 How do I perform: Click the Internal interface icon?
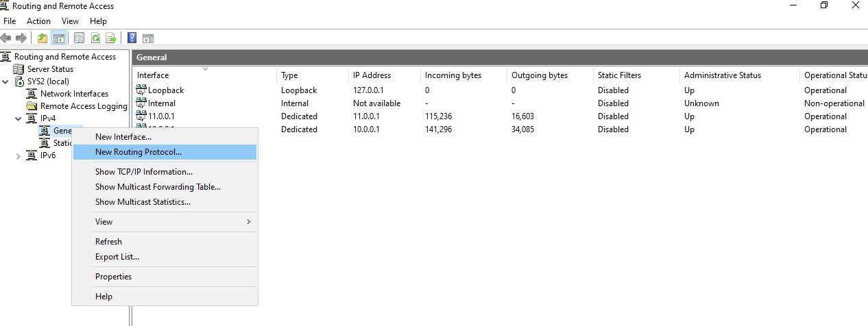pos(142,103)
